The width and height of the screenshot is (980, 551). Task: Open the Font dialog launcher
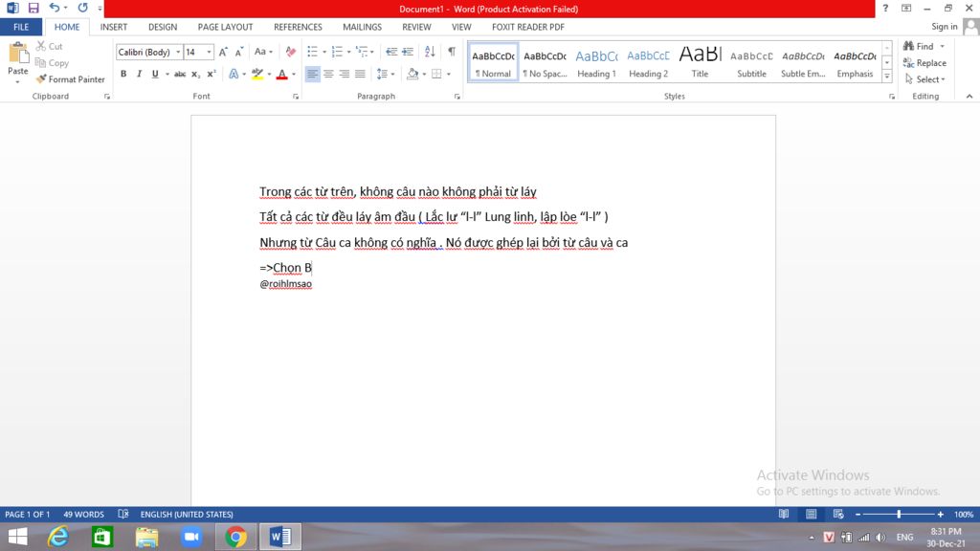click(296, 97)
